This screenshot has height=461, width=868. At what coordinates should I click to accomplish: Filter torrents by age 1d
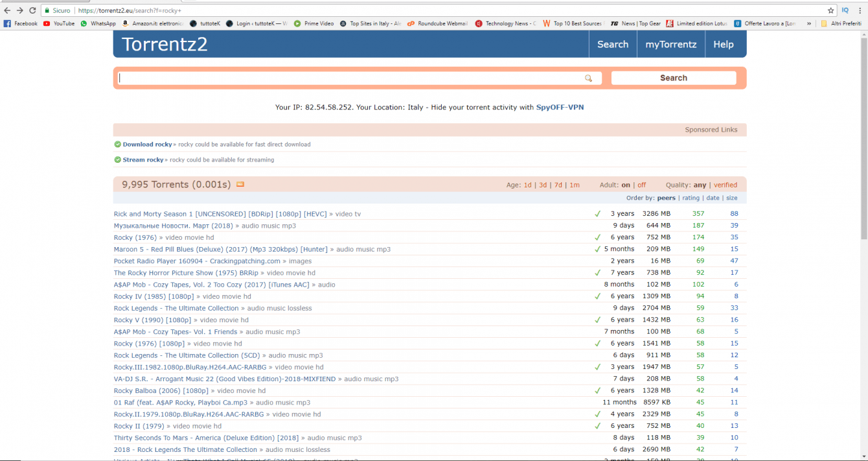pyautogui.click(x=527, y=185)
